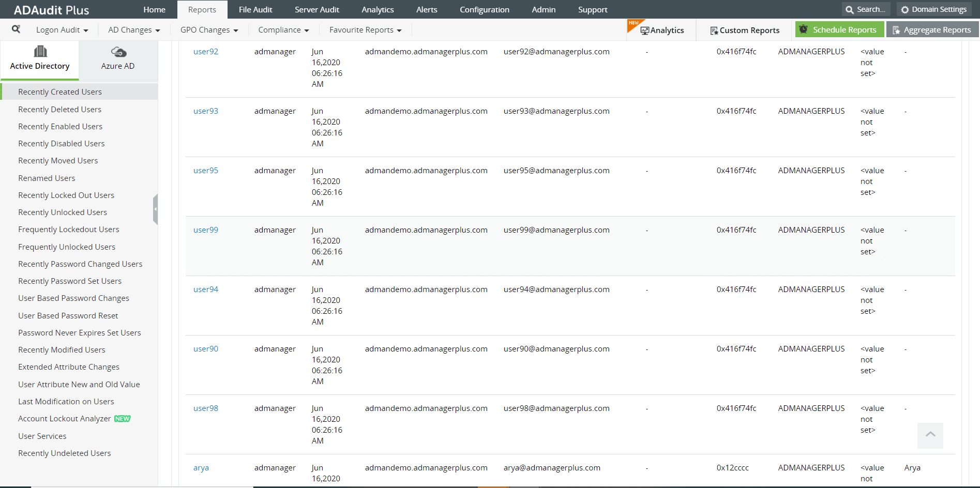Collapse the sidebar using the chevron
This screenshot has height=488, width=980.
[x=156, y=209]
